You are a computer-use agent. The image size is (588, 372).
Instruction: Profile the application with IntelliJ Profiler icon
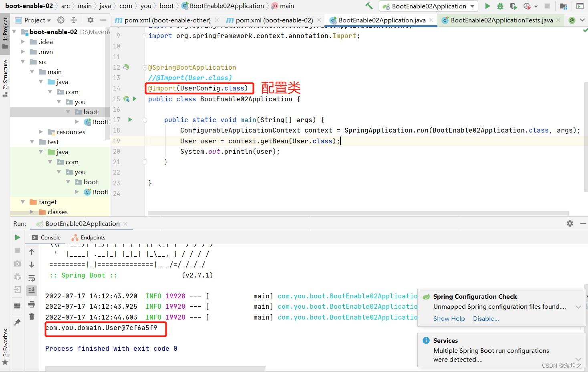[x=526, y=6]
